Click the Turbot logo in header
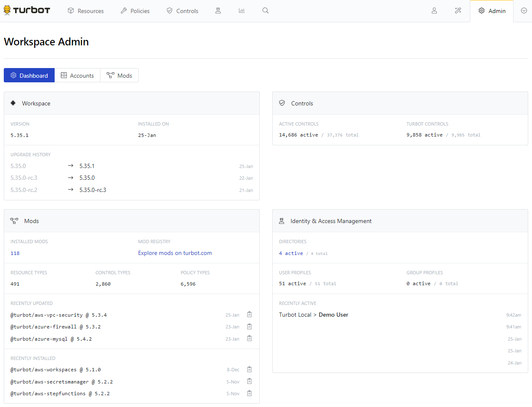The width and height of the screenshot is (532, 407). pyautogui.click(x=27, y=11)
